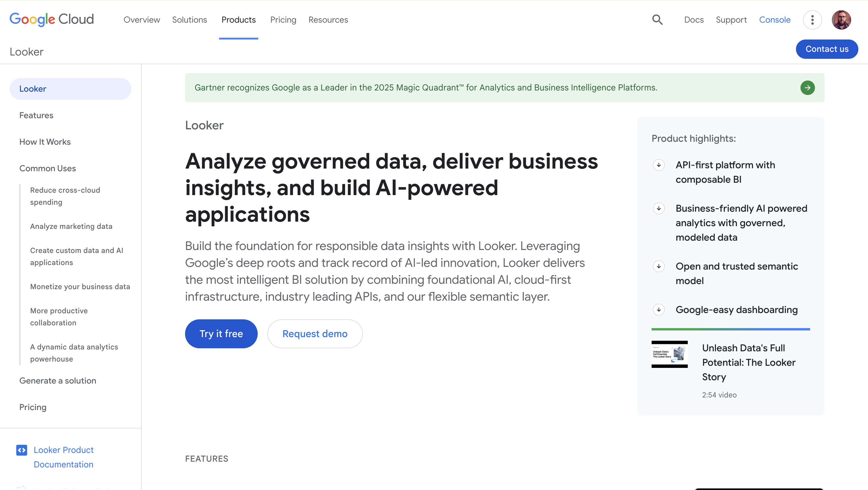Open the Console link

pyautogui.click(x=775, y=20)
